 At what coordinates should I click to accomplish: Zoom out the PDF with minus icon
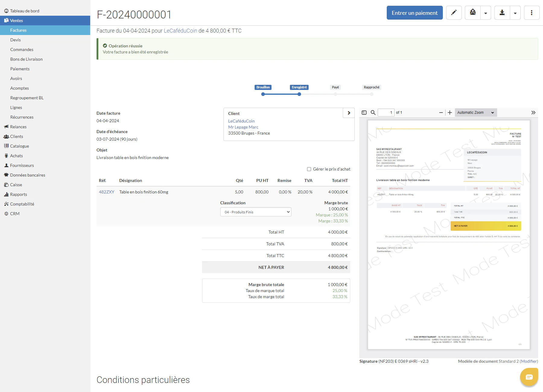tap(441, 113)
